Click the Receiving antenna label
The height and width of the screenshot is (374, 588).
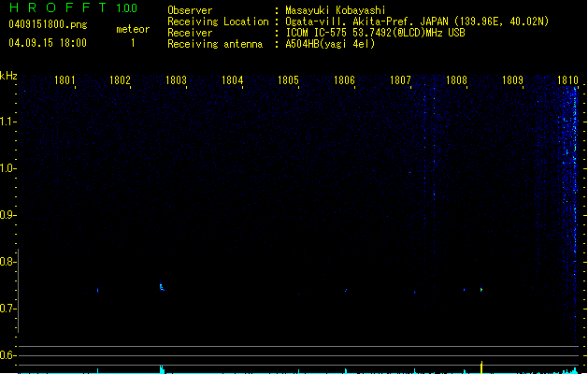(x=215, y=44)
